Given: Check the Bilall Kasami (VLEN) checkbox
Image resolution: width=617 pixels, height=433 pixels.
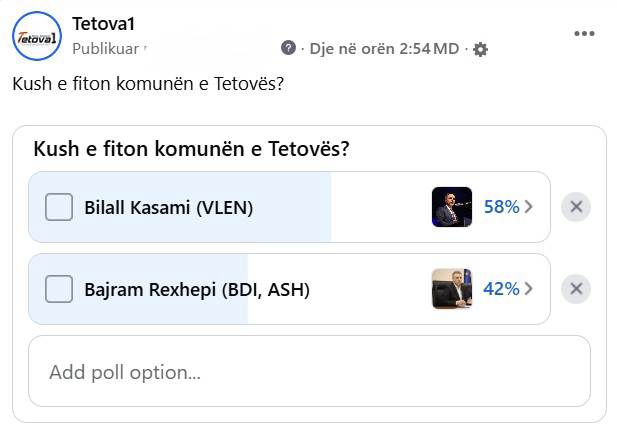Looking at the screenshot, I should pyautogui.click(x=59, y=207).
